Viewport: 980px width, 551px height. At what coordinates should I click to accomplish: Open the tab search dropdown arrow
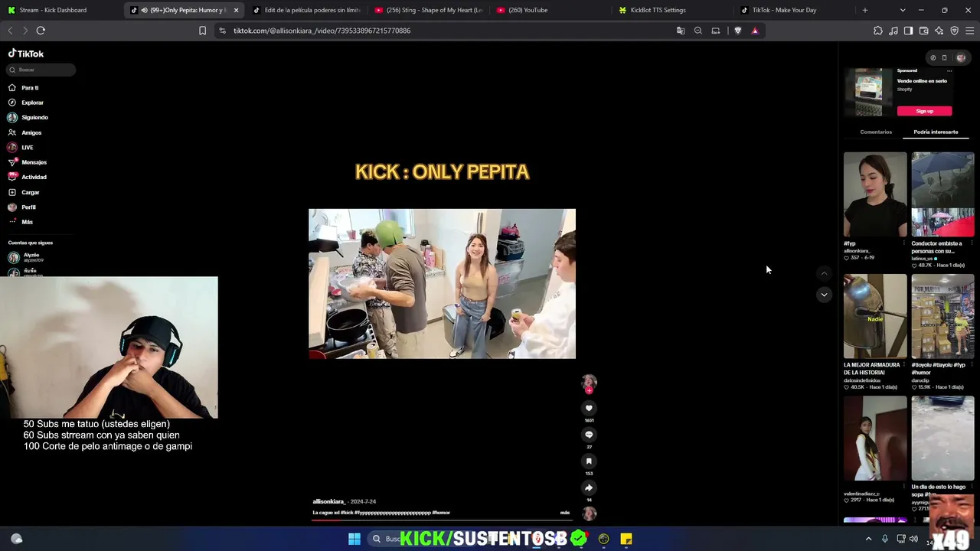point(903,10)
